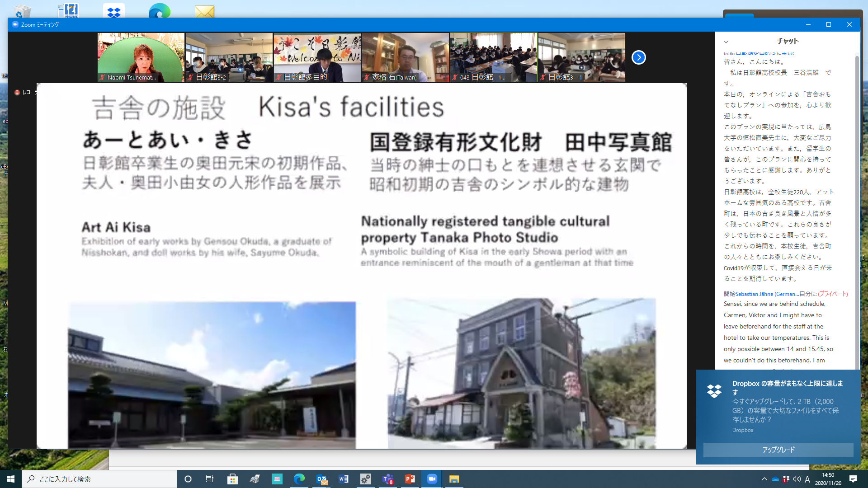Collapse the chat panel chevron
Viewport: 868px width, 488px height.
[x=726, y=42]
